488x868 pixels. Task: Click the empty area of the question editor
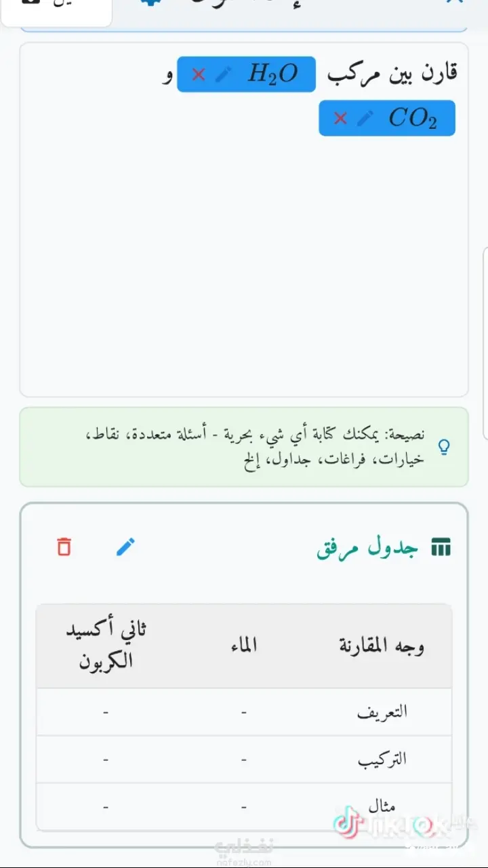(x=244, y=271)
